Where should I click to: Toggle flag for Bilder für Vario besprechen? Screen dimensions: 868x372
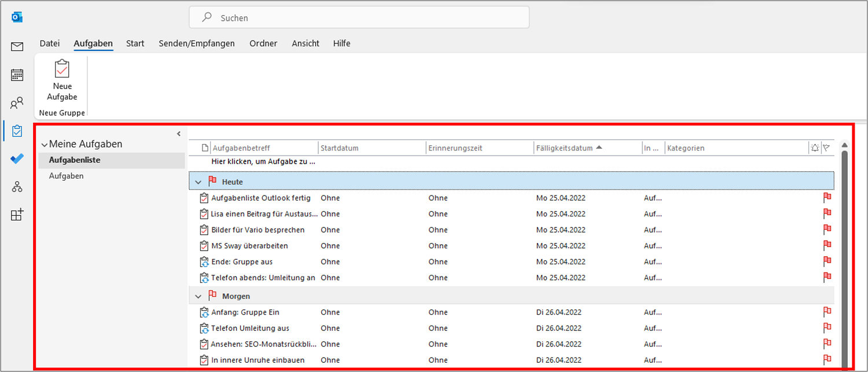(827, 230)
